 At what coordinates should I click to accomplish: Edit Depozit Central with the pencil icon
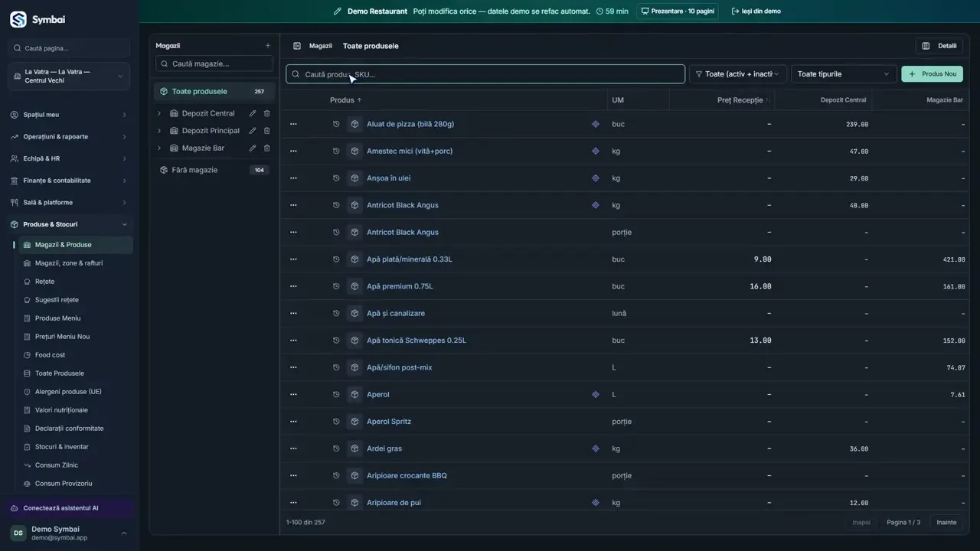click(x=253, y=113)
